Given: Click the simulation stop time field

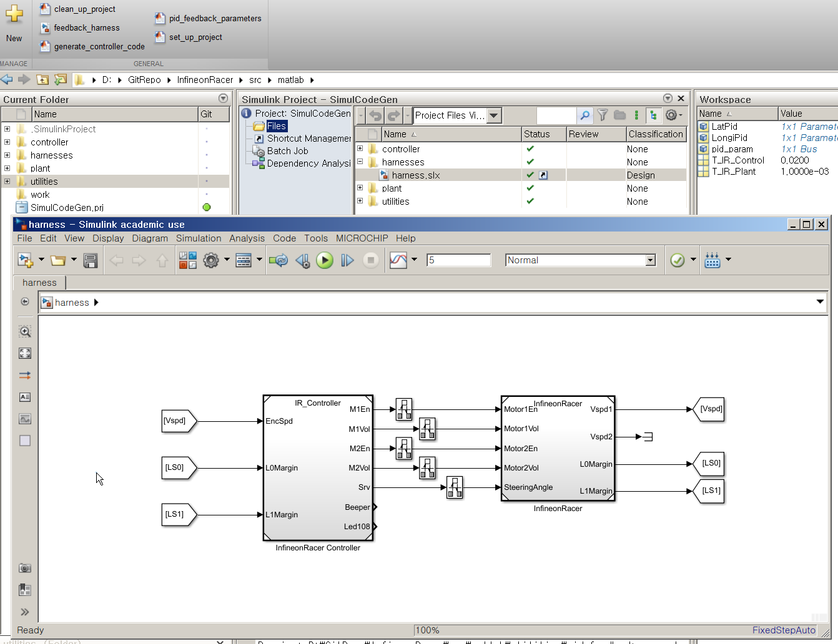Looking at the screenshot, I should tap(458, 260).
